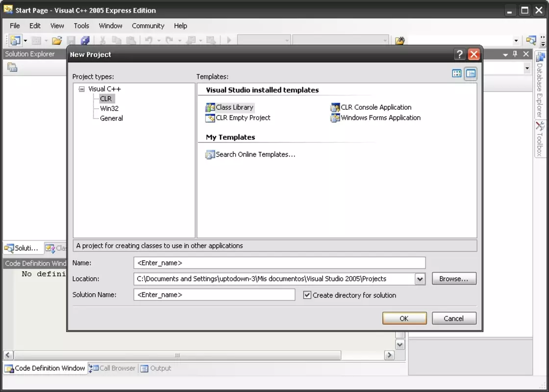Viewport: 549px width, 392px height.
Task: Click the horizontal scrollbar thumb
Action: coord(177,355)
